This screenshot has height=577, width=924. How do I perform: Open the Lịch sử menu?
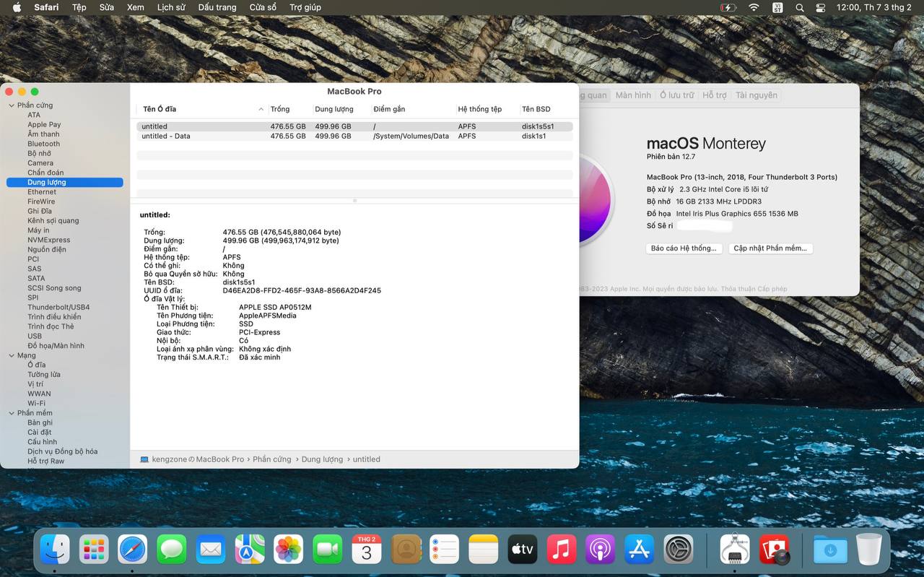point(171,7)
